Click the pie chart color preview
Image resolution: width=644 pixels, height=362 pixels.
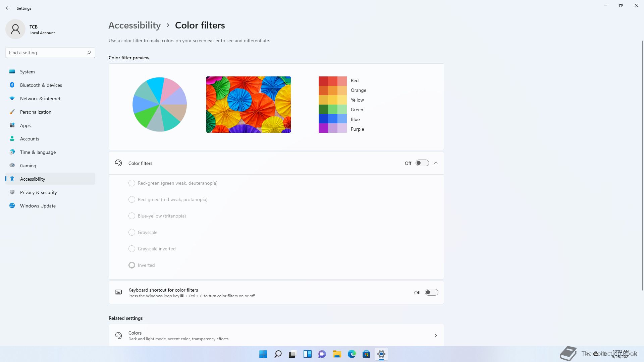click(160, 105)
